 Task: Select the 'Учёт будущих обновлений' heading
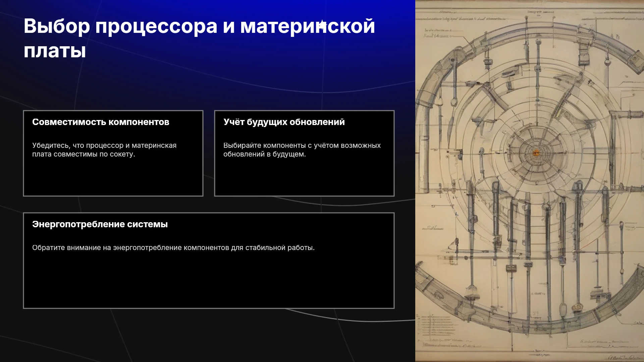pos(284,122)
